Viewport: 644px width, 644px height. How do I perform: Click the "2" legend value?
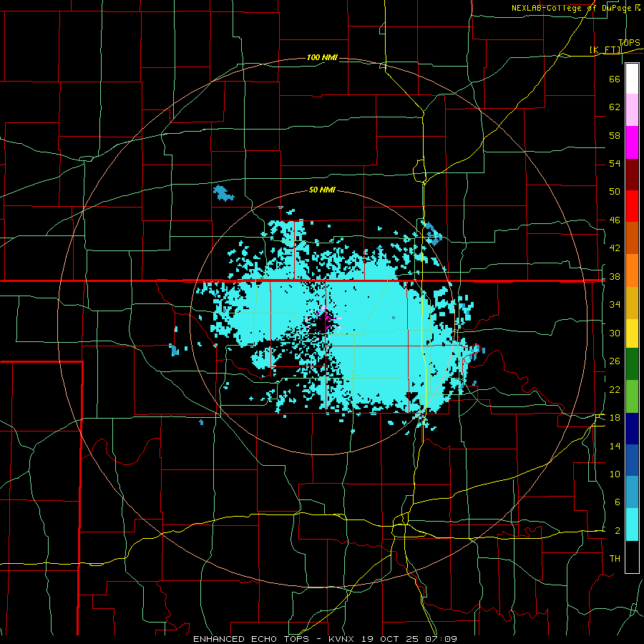pyautogui.click(x=617, y=530)
